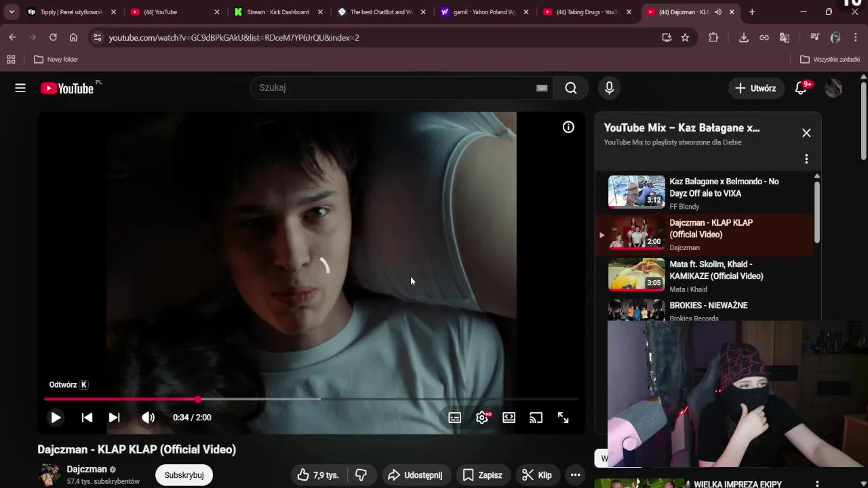Image resolution: width=868 pixels, height=488 pixels.
Task: View site information icon in address bar
Action: point(98,37)
